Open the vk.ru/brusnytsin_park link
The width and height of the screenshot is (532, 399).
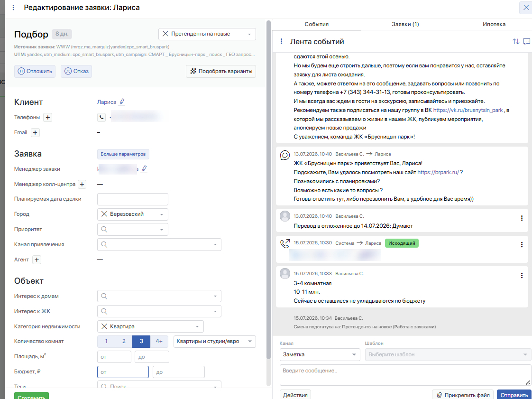(468, 110)
